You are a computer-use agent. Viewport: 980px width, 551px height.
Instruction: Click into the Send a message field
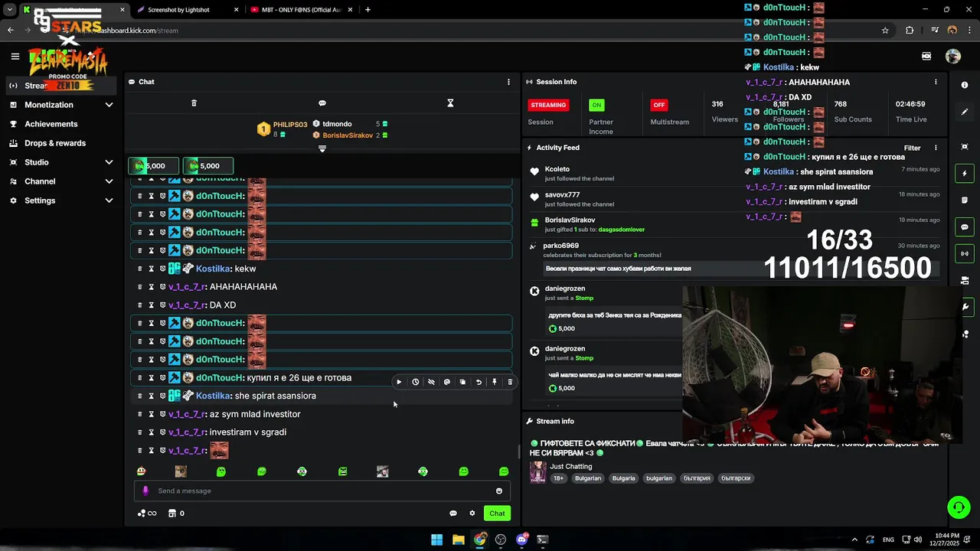[x=322, y=491]
